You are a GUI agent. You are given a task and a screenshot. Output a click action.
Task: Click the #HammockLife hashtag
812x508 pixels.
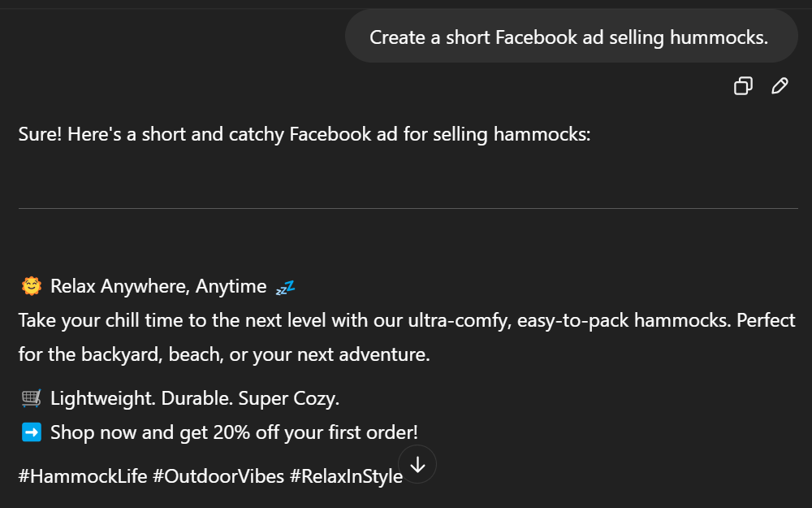click(82, 476)
